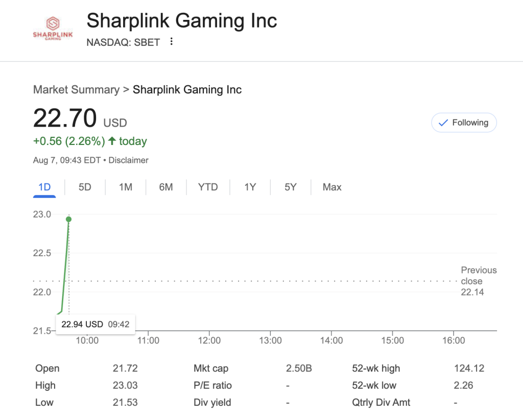Screen dimensions: 523x420
Task: Click the Sharplink Gaming Inc title heading
Action: point(182,21)
